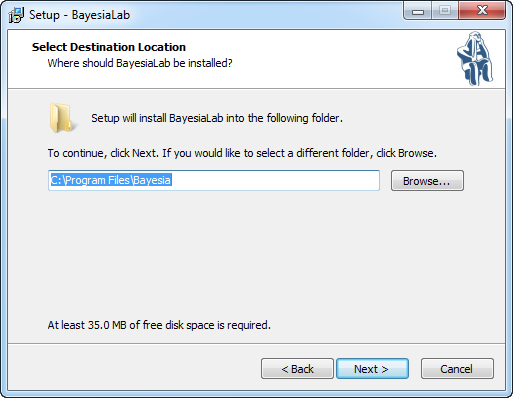Cancel the BayesiaLab installation

coord(457,369)
